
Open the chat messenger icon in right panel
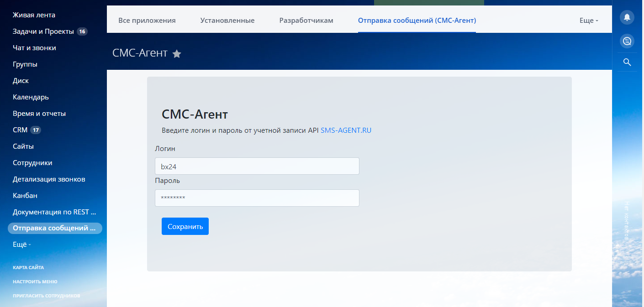pyautogui.click(x=627, y=42)
